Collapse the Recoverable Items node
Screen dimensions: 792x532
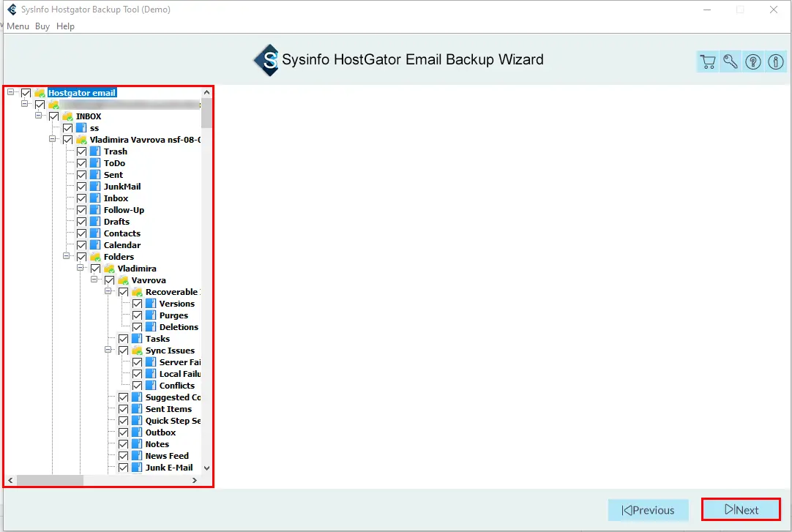108,291
